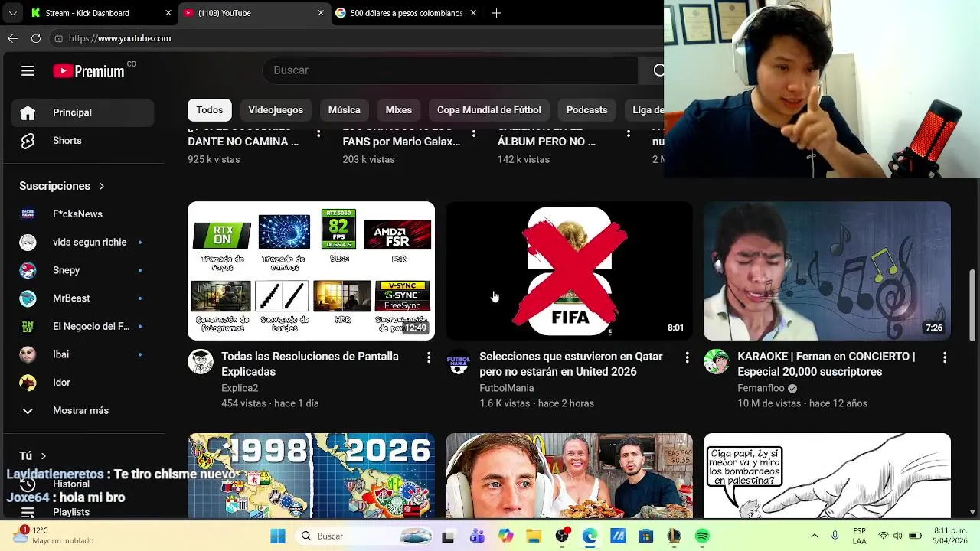Image resolution: width=980 pixels, height=551 pixels.
Task: Reload the page in browser toolbar
Action: pyautogui.click(x=36, y=38)
